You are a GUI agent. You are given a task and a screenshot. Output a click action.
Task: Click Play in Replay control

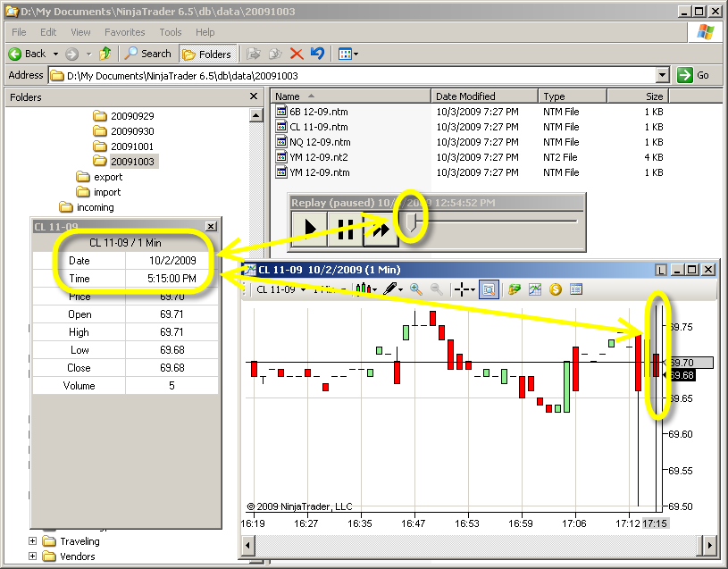click(309, 229)
